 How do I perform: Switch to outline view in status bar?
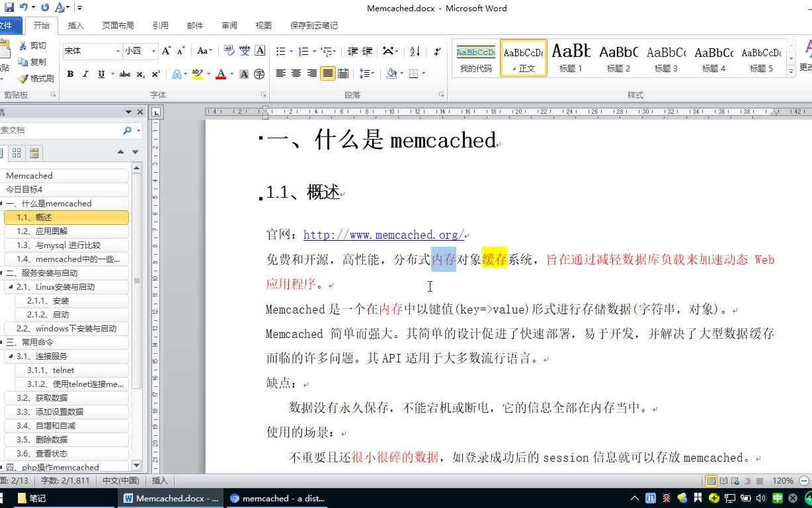click(748, 481)
